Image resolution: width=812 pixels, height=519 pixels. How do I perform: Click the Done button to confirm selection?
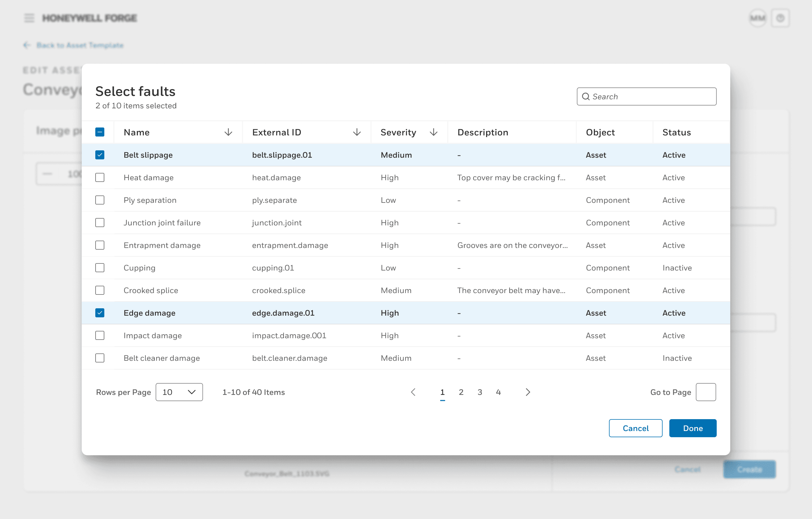(692, 428)
